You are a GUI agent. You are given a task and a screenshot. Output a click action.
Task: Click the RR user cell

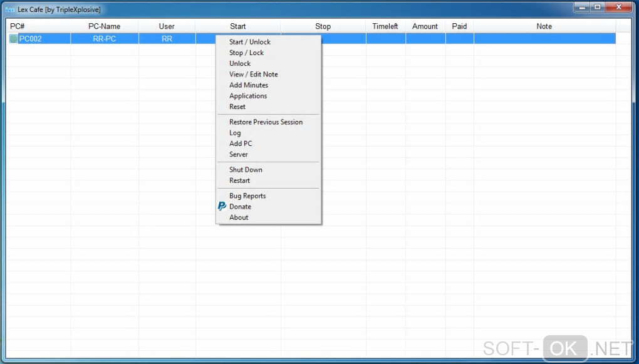(167, 39)
